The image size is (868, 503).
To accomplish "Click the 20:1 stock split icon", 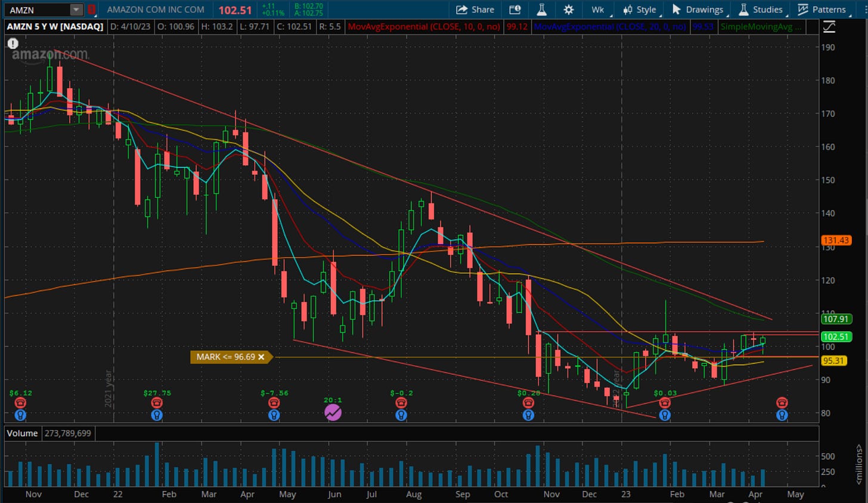I will tap(333, 412).
